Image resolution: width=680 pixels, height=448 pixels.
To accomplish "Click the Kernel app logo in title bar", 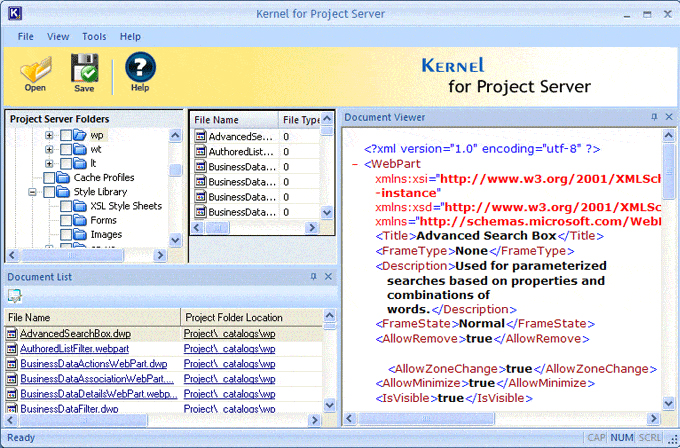I will [14, 13].
